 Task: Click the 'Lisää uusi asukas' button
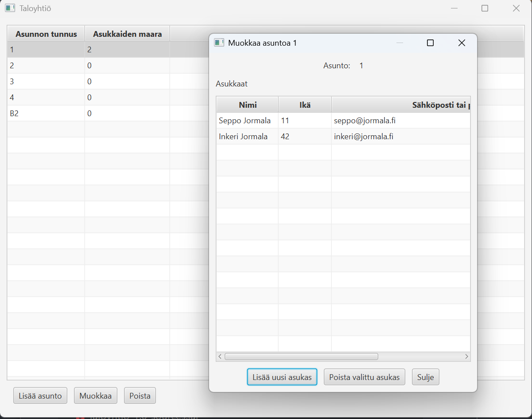click(282, 377)
